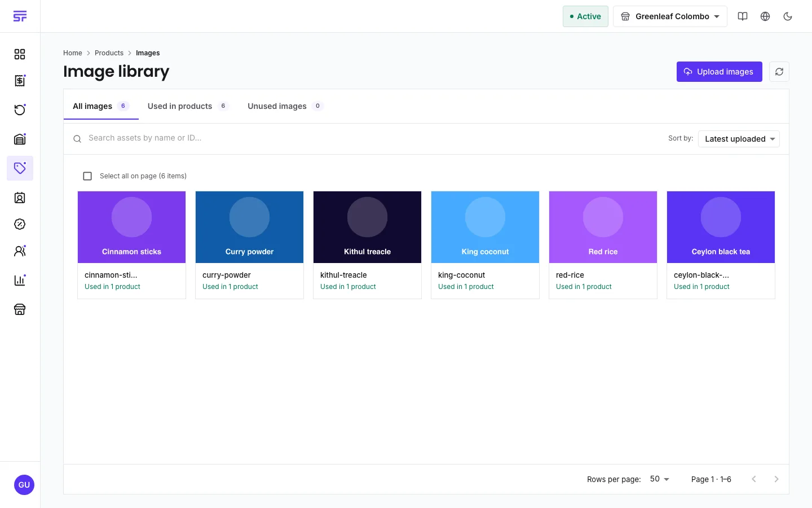
Task: Open the storefront icon in the sidebar
Action: (20, 309)
